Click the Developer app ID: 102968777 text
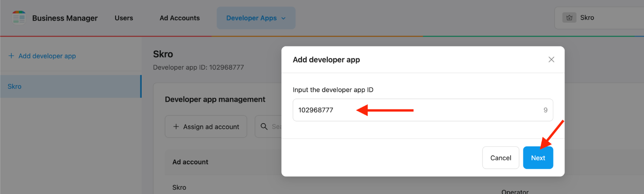Viewport: 644px width, 194px height. pos(198,67)
